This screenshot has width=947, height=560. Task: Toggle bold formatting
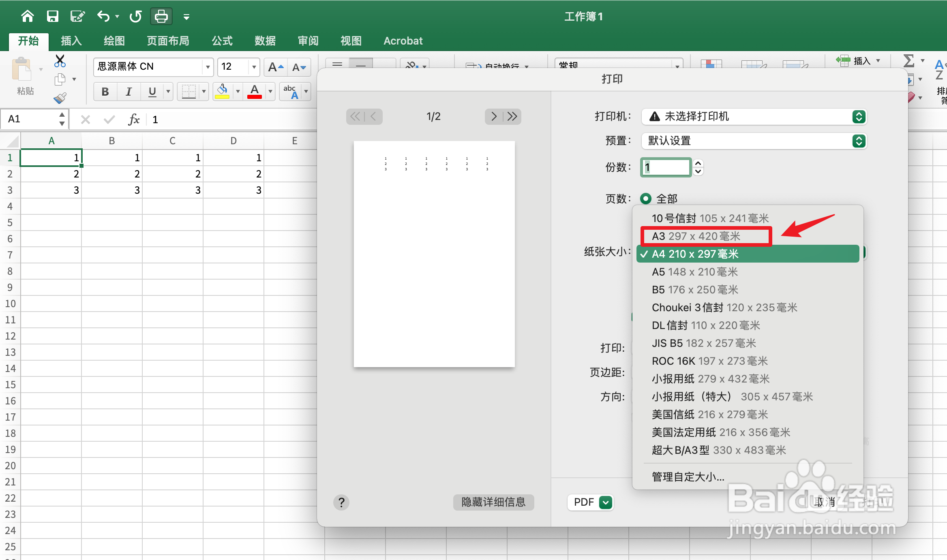[x=105, y=91]
